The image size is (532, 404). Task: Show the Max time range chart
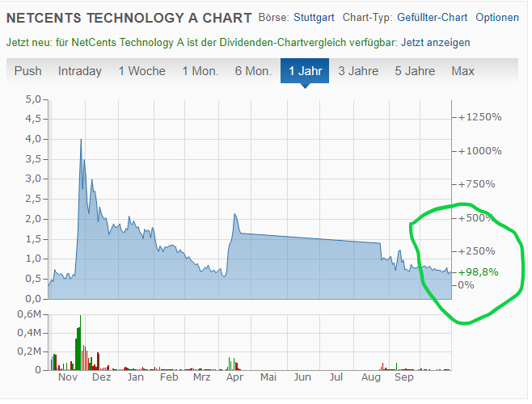pyautogui.click(x=462, y=71)
